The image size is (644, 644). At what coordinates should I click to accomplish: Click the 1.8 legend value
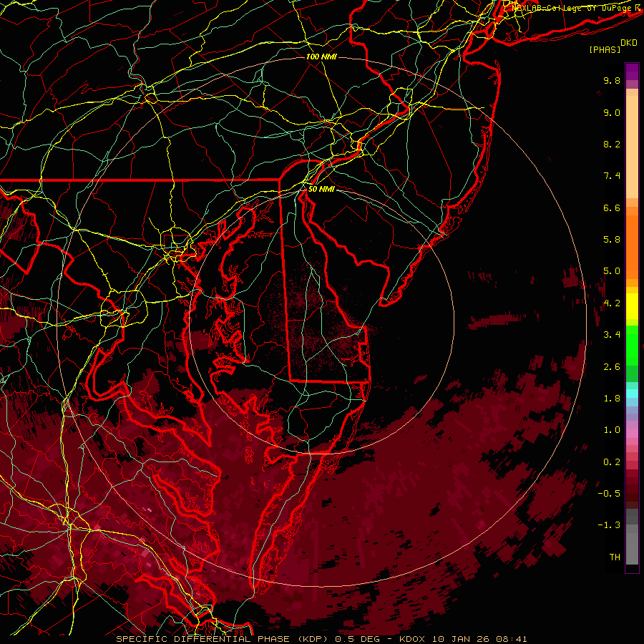point(612,399)
